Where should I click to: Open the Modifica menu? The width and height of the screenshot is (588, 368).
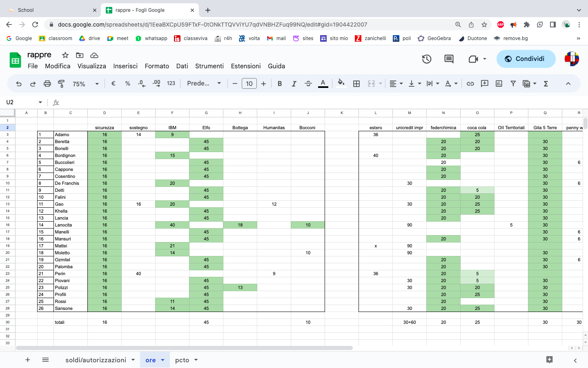point(58,66)
